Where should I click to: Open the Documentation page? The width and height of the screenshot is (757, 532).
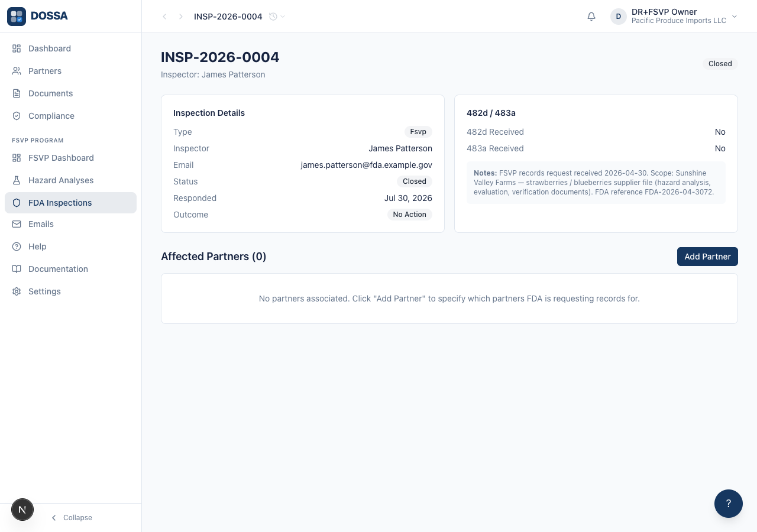(70, 269)
